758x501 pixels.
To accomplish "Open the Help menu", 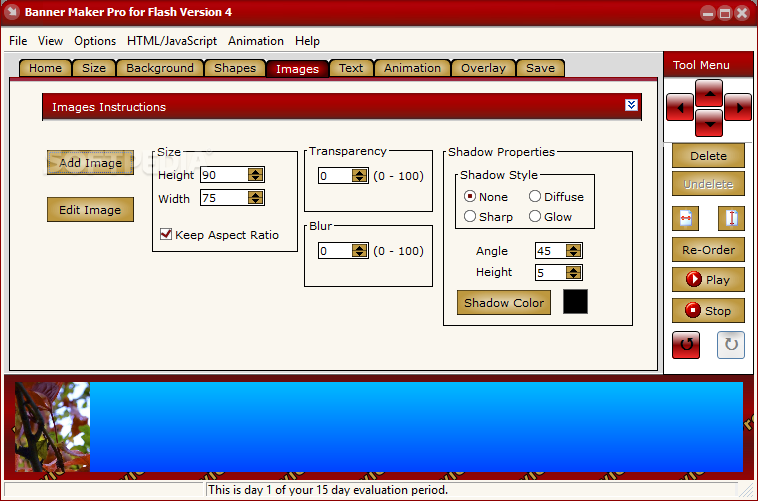I will [307, 41].
